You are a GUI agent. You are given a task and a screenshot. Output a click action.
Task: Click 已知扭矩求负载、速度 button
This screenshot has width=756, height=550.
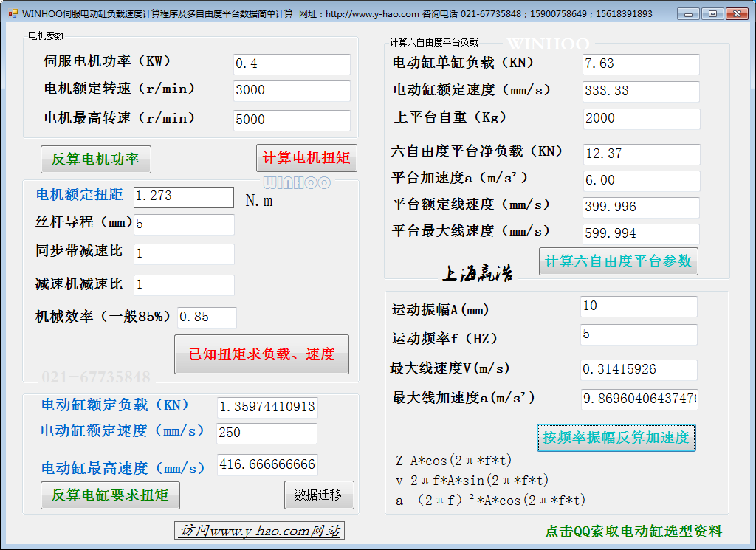[261, 354]
